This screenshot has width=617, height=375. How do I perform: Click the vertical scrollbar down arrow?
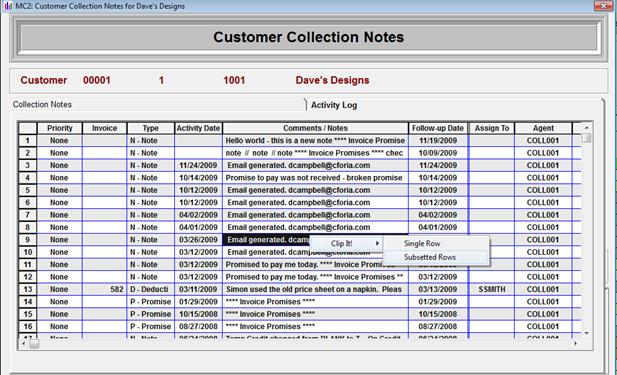pos(586,333)
